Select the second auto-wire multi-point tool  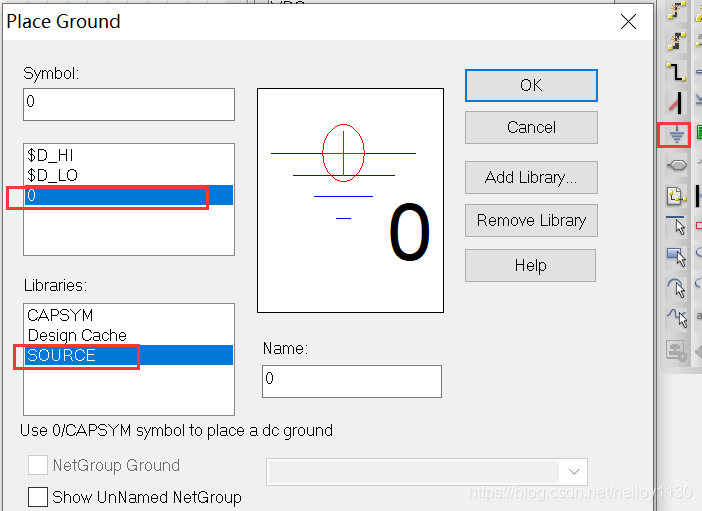tap(676, 41)
